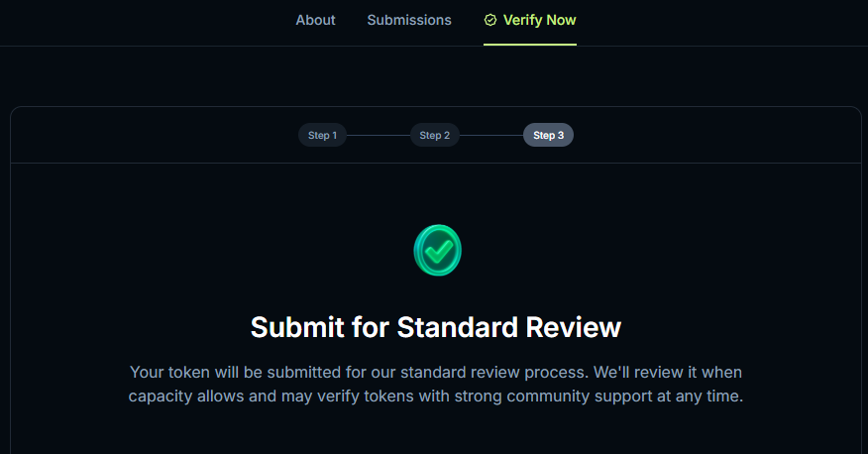This screenshot has height=454, width=868.
Task: Click the green underline beneath Verify Now
Action: (530, 45)
